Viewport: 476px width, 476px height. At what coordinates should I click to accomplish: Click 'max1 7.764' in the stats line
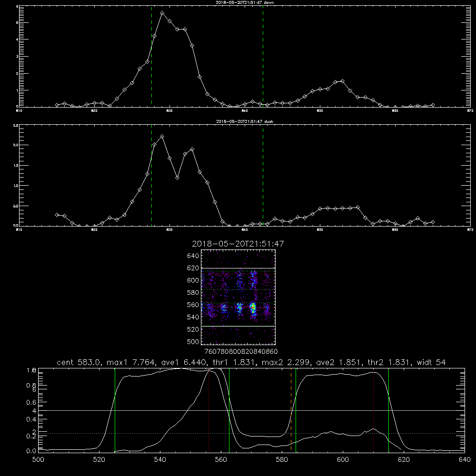pyautogui.click(x=130, y=362)
